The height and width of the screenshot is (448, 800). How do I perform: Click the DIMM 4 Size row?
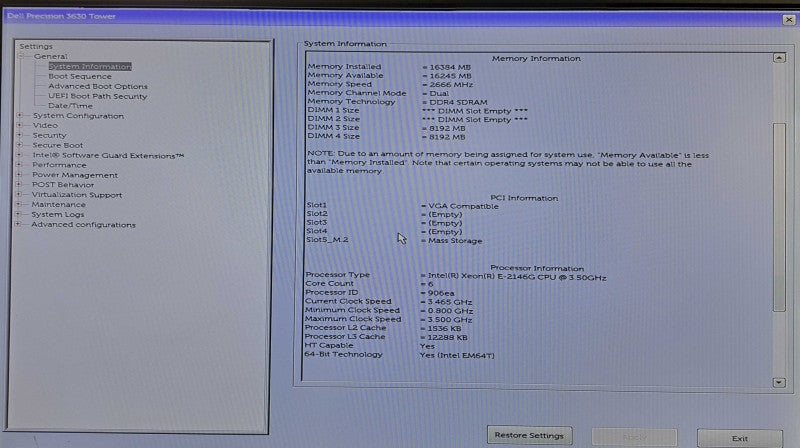tap(386, 137)
